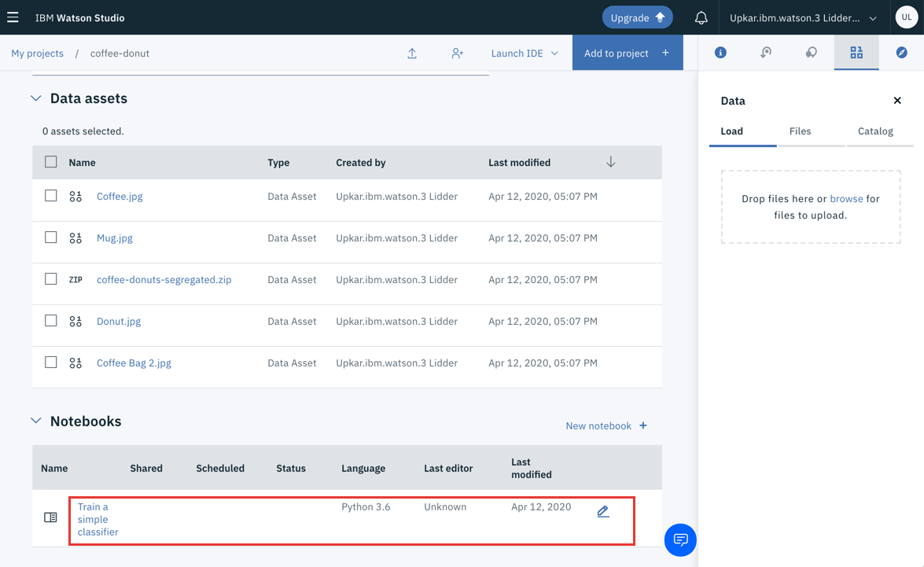Click the Language column header in Notebooks

[363, 469]
